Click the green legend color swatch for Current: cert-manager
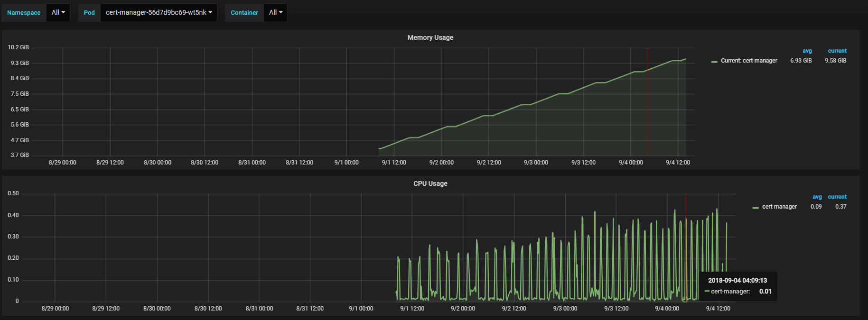 [714, 62]
